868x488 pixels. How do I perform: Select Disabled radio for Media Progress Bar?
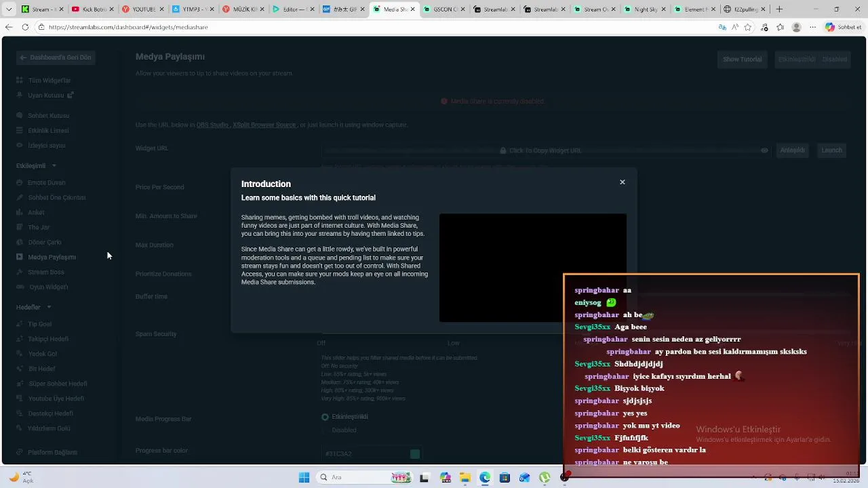click(325, 430)
